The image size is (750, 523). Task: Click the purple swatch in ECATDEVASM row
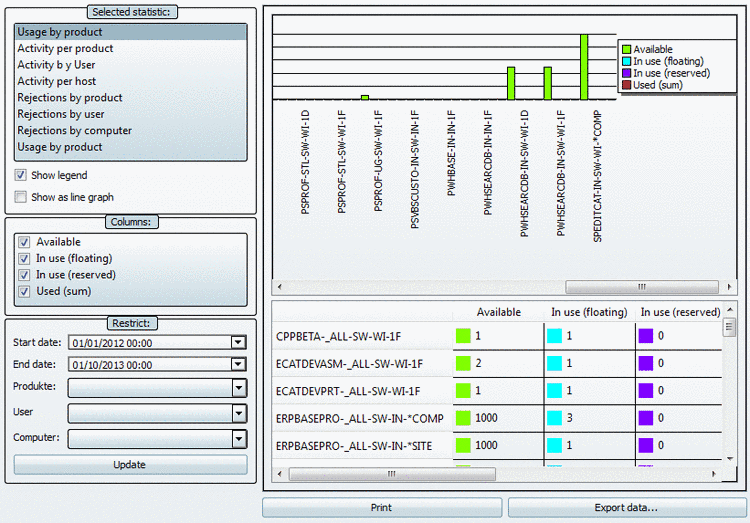tap(646, 363)
